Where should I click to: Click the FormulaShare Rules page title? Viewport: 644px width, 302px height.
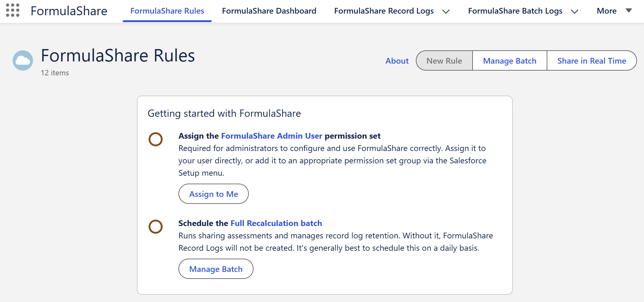point(118,55)
